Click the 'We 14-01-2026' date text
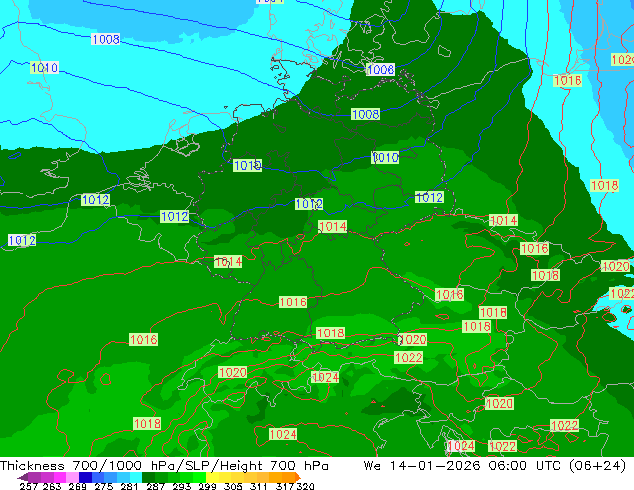 pos(422,466)
